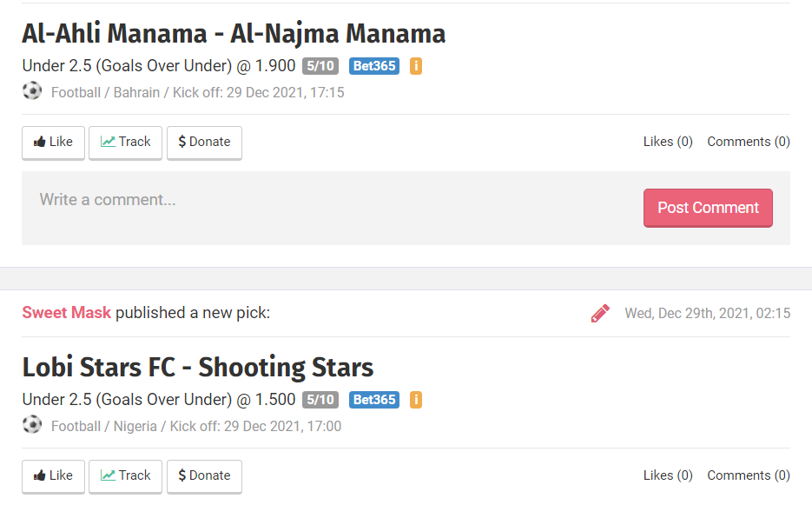Click the info icon on Al-Ahli Manama pick
The width and height of the screenshot is (812, 505).
(x=416, y=66)
